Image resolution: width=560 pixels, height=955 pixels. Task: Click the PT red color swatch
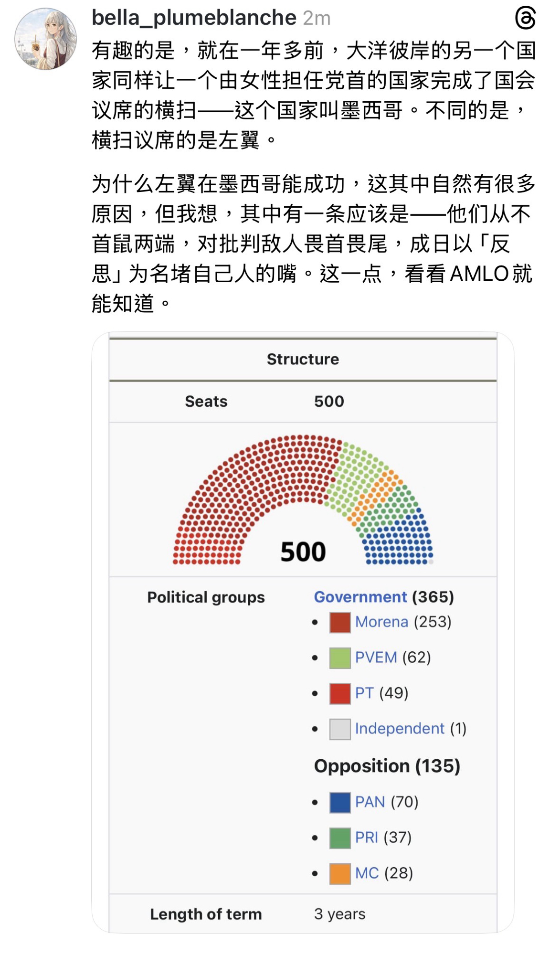pos(340,693)
